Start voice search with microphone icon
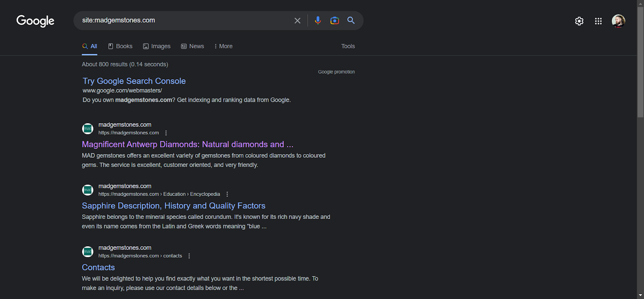 pos(318,21)
